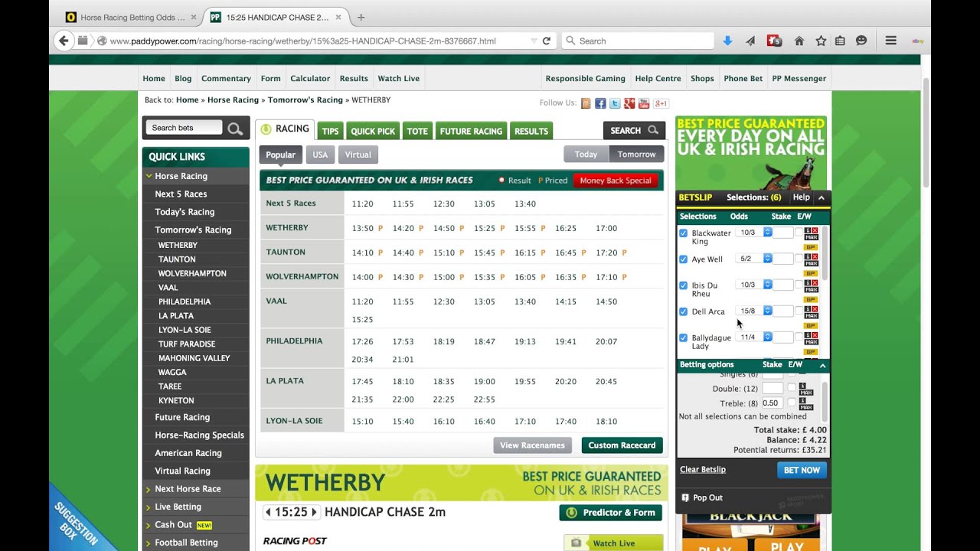Collapse the Betting options section

point(822,365)
